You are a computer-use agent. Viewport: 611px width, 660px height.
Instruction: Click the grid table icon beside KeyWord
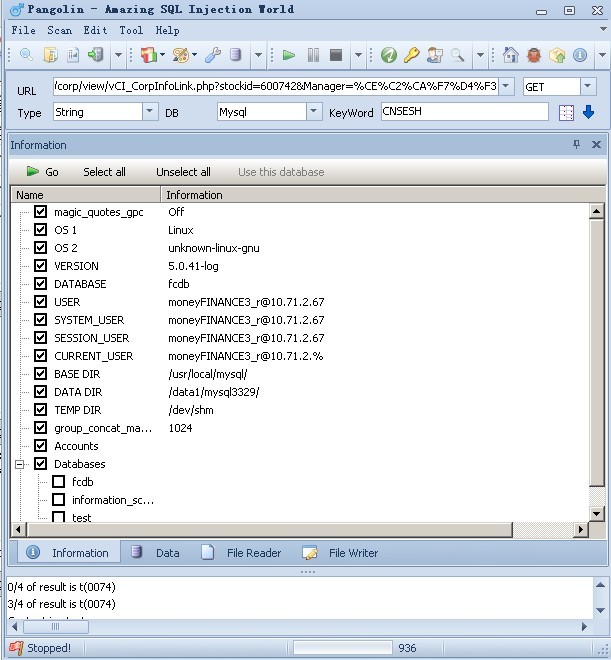coord(566,112)
